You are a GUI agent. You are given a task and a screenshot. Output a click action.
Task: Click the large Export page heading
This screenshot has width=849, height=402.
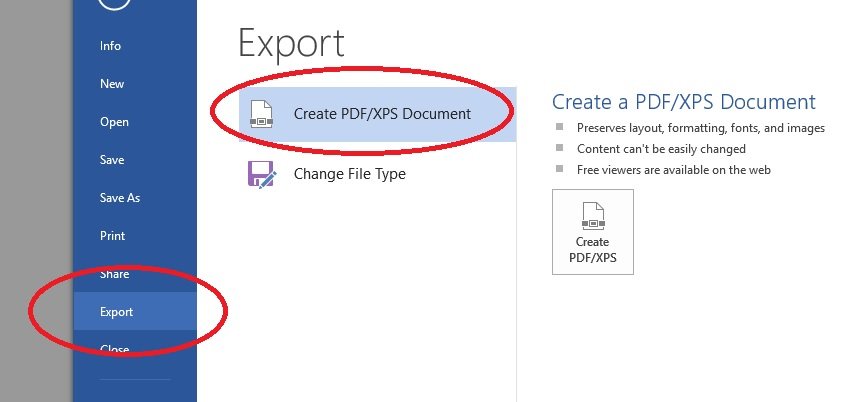click(x=291, y=44)
